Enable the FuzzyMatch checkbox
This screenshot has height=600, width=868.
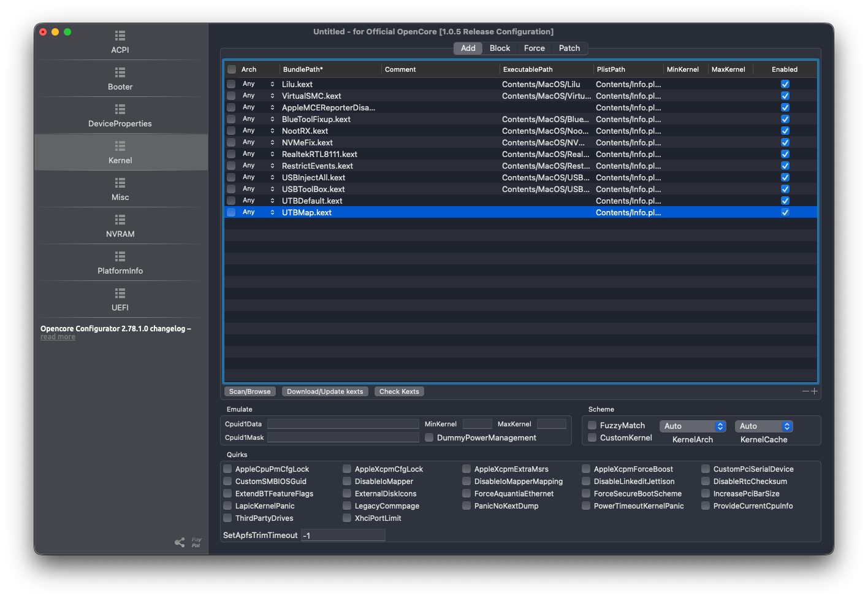(592, 425)
